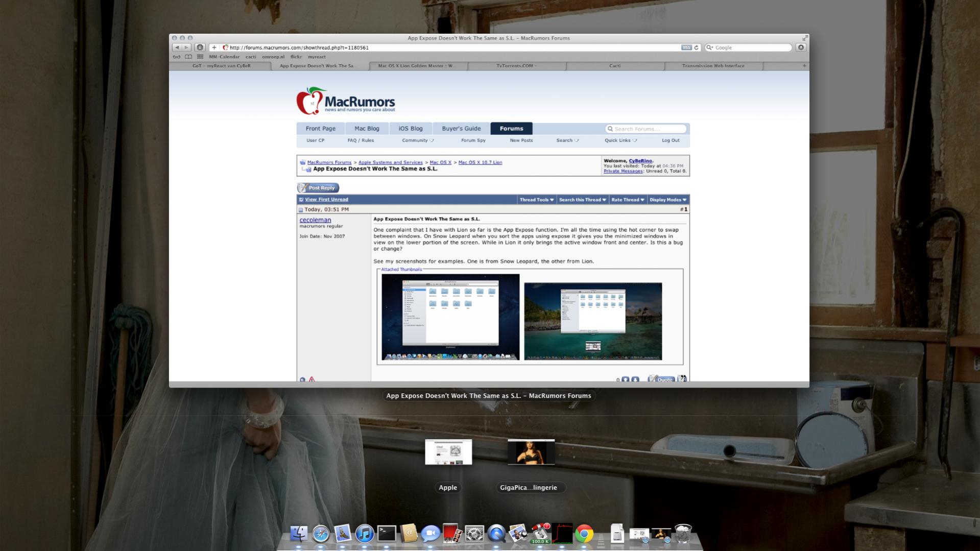Viewport: 980px width, 551px height.
Task: Switch to the Cacti tab
Action: point(615,66)
